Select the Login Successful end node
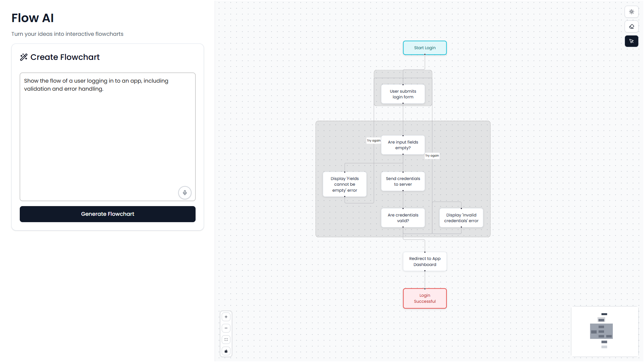The width and height of the screenshot is (644, 362). pos(425,298)
